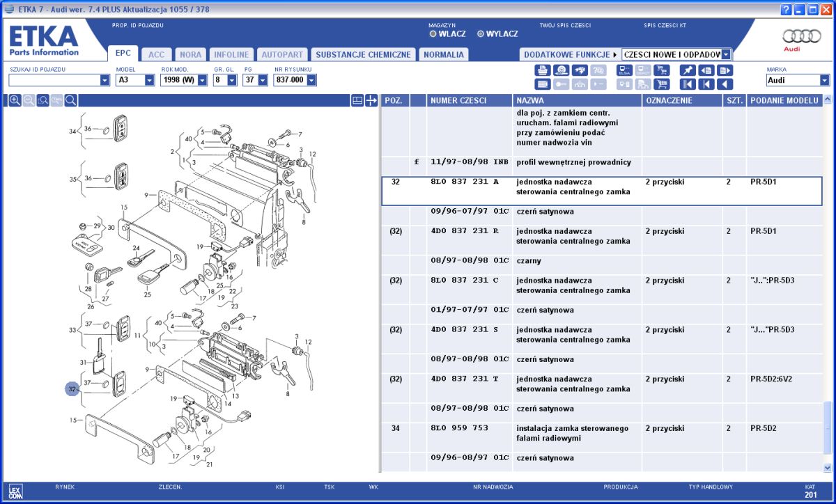
Task: Click the SZT. column header
Action: coord(734,101)
